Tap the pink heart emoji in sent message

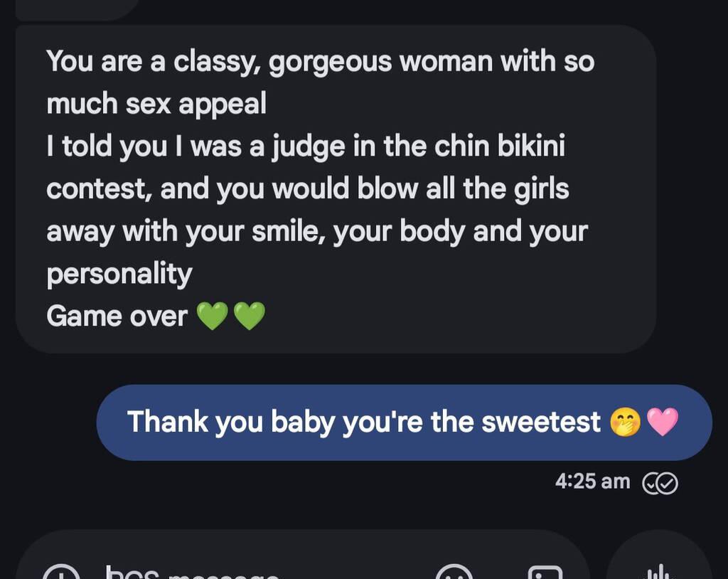tap(663, 422)
